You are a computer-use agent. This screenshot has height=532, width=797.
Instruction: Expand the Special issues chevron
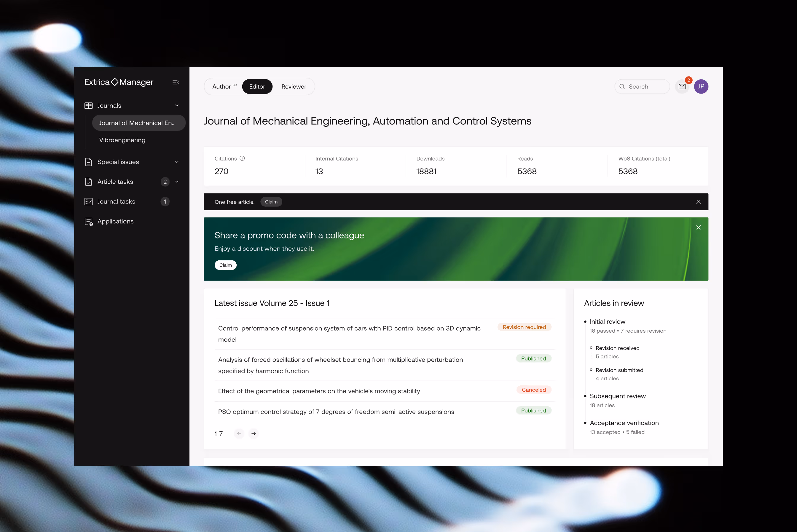coord(177,162)
